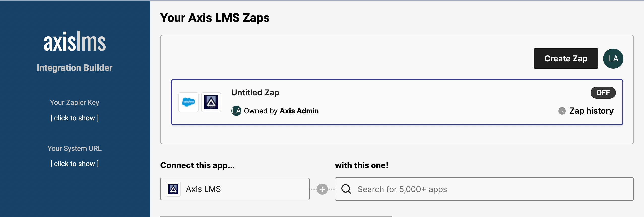Click the search magnifier icon
The image size is (644, 217).
346,189
